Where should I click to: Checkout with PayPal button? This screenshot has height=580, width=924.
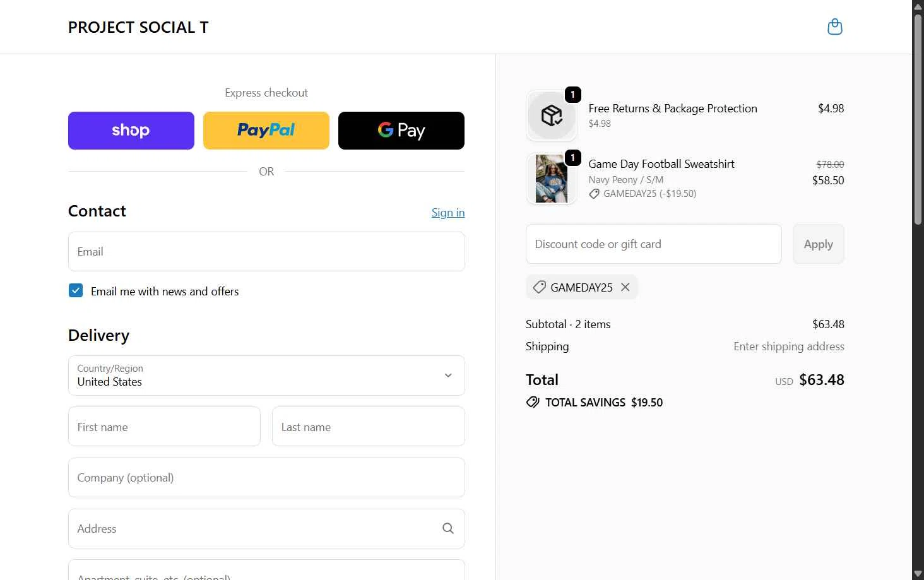(x=266, y=131)
